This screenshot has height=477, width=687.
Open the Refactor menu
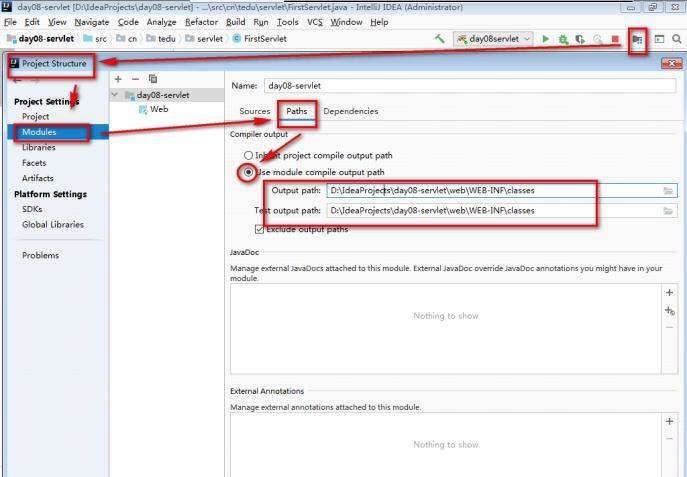pos(201,22)
